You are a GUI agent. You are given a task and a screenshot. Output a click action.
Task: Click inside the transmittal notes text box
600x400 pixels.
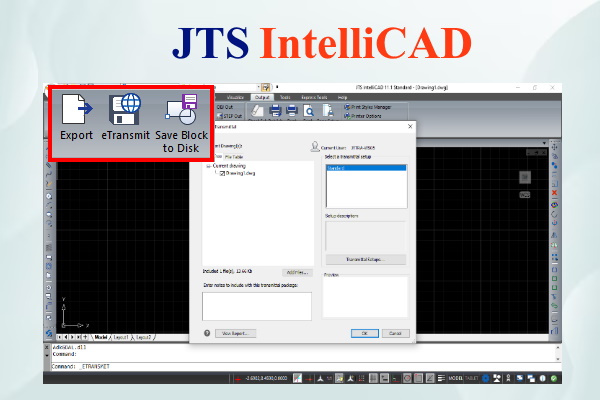pyautogui.click(x=257, y=306)
